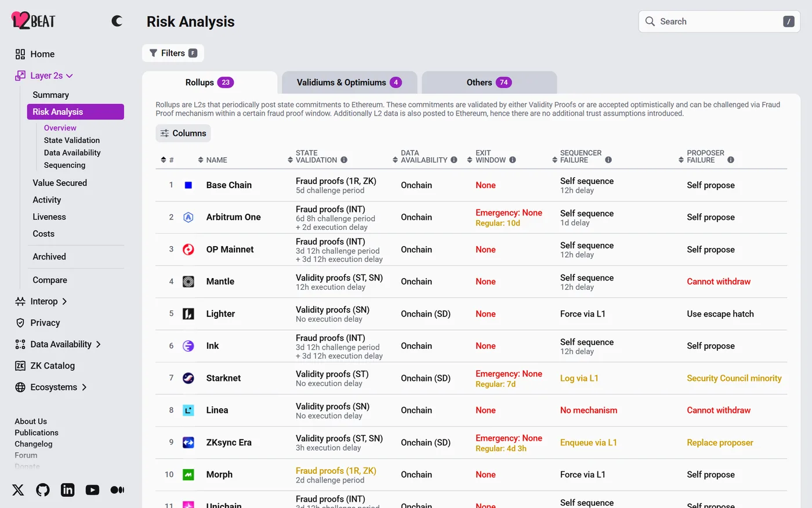Sort by Proposer Failure column
The image size is (812, 508).
tap(702, 157)
